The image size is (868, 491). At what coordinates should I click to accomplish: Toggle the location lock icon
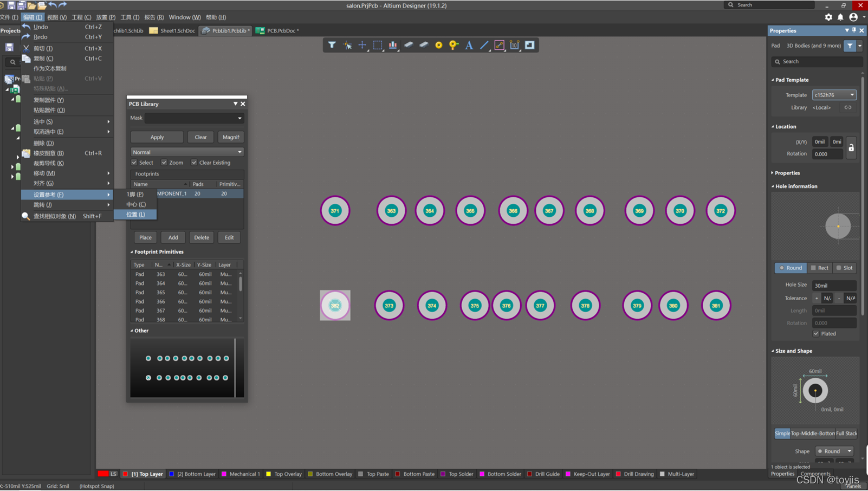coord(851,147)
